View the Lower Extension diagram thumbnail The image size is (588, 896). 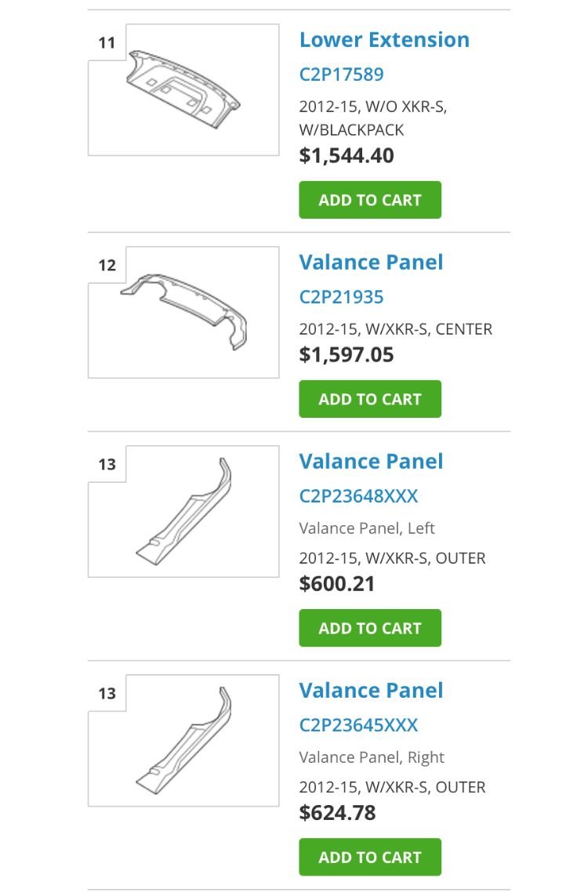183,89
